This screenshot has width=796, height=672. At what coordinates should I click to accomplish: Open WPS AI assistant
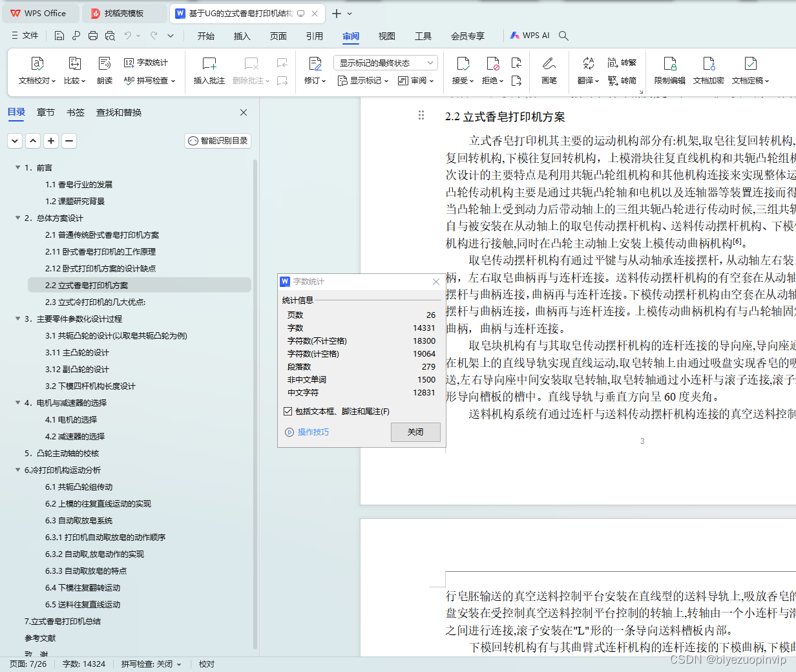pos(530,36)
